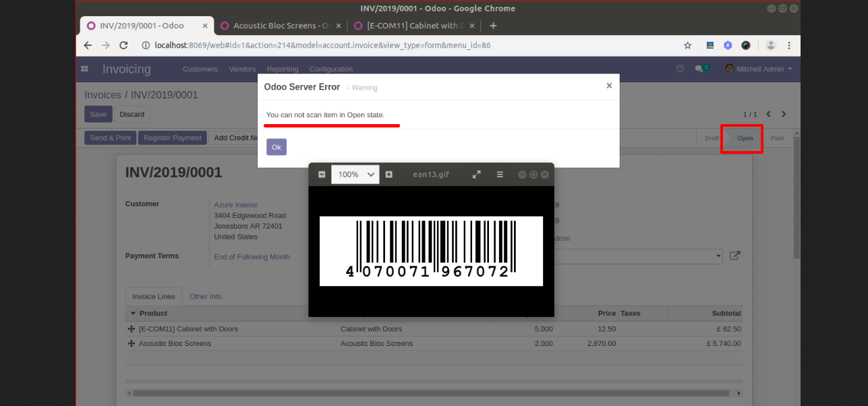Go to next record arrow
The width and height of the screenshot is (868, 406).
pyautogui.click(x=784, y=114)
